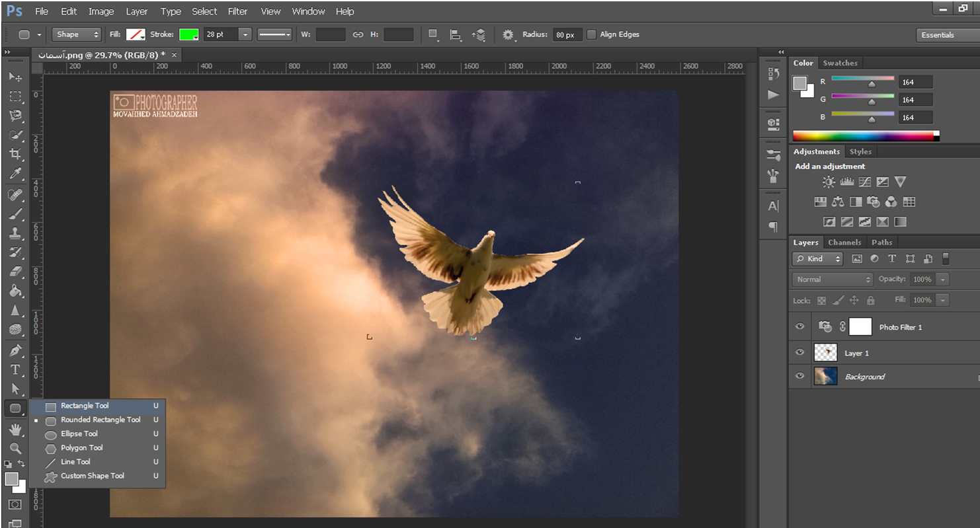Screen dimensions: 980x528
Task: Open the Opacity slider dropdown arrow
Action: 942,280
